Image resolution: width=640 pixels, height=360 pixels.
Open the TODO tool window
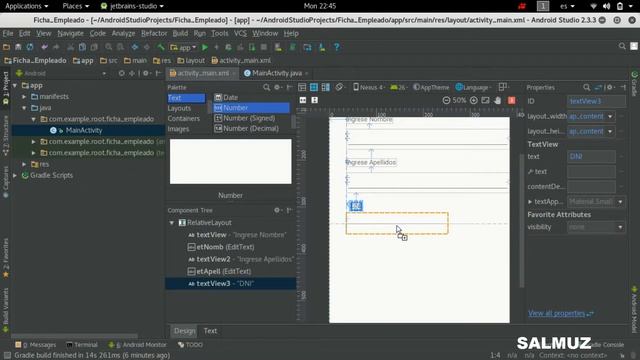pyautogui.click(x=191, y=345)
